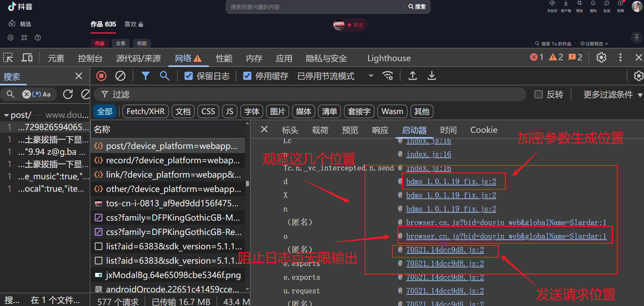Open DevTools settings gear icon
Viewport: 644px width, 306px height.
pos(601,57)
